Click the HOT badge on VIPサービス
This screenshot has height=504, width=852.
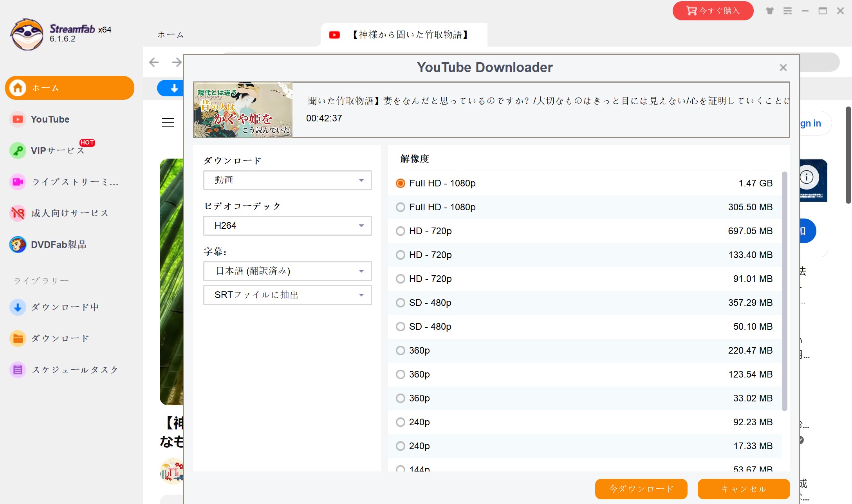coord(87,143)
